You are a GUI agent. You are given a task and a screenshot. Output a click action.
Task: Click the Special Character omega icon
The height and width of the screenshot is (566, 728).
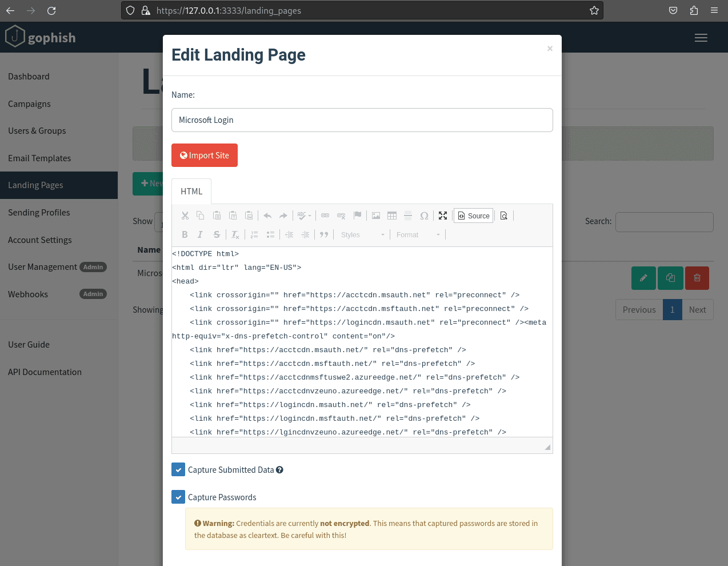tap(424, 216)
